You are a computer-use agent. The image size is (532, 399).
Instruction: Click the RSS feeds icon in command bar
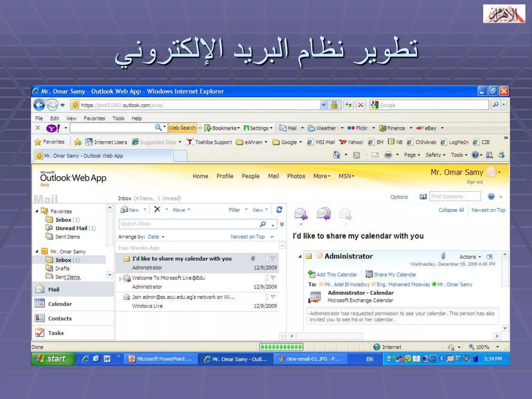coord(356,155)
